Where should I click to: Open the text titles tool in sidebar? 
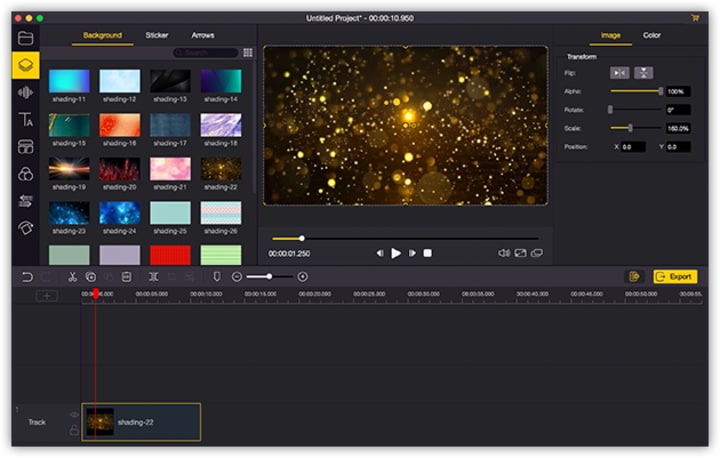coord(25,119)
